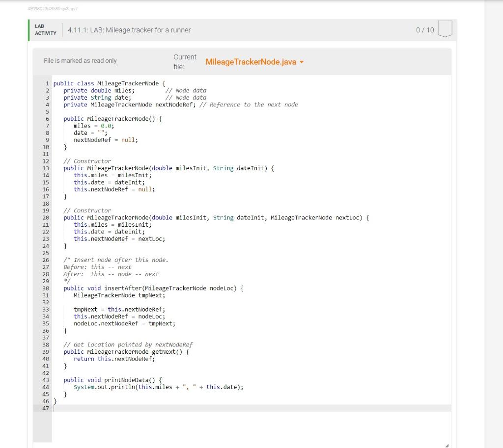Click the '// Constructor' comment on line 12
The width and height of the screenshot is (503, 448).
pos(87,160)
